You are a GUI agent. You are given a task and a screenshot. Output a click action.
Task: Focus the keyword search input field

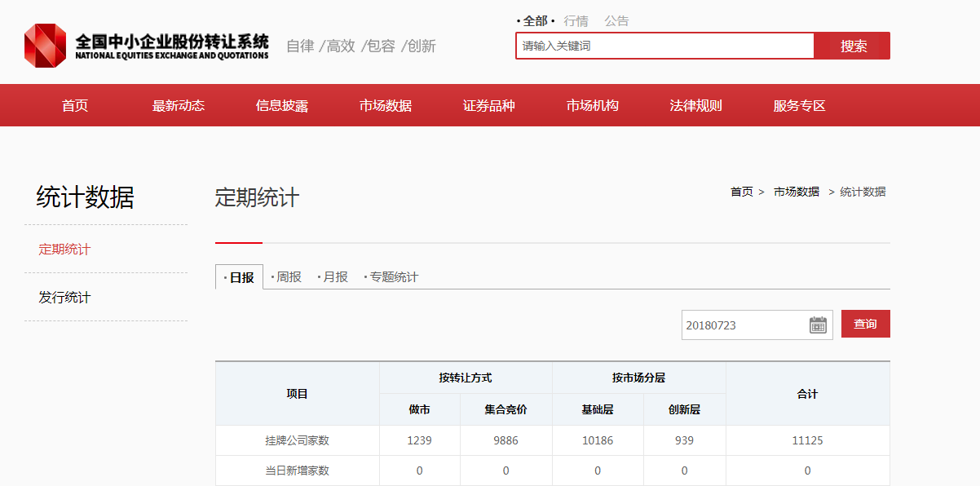664,46
